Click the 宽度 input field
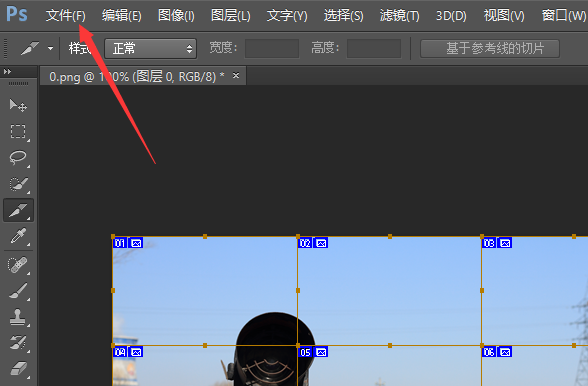588x386 pixels. click(272, 48)
